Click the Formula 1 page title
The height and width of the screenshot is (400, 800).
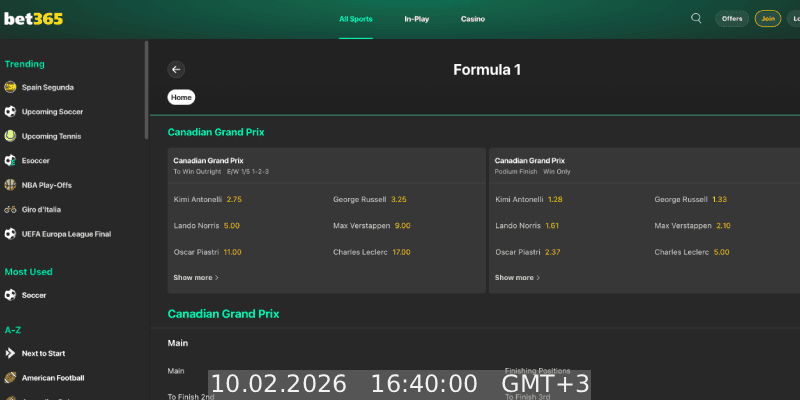[487, 70]
